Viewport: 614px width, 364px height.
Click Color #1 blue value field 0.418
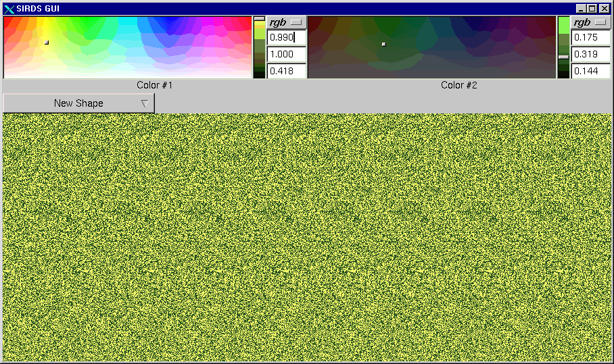287,71
